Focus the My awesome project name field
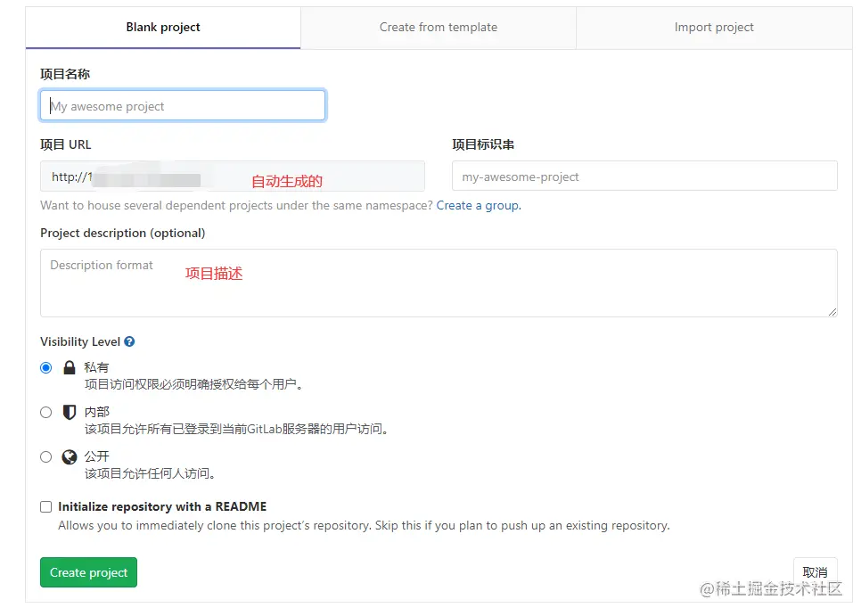861x616 pixels. (183, 105)
